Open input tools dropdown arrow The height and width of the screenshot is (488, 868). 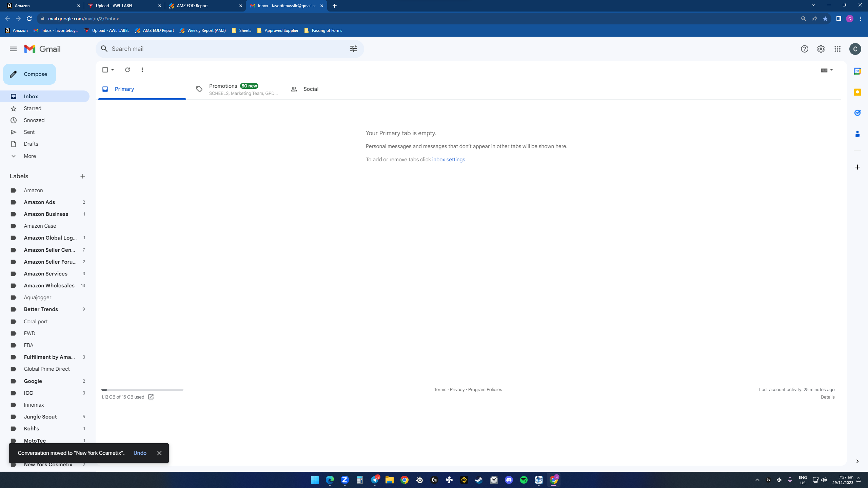click(x=831, y=70)
